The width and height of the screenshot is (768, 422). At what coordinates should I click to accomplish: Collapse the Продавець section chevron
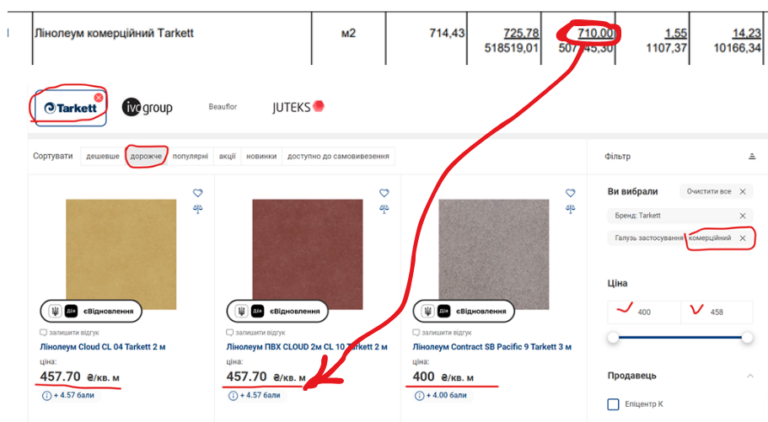(750, 375)
